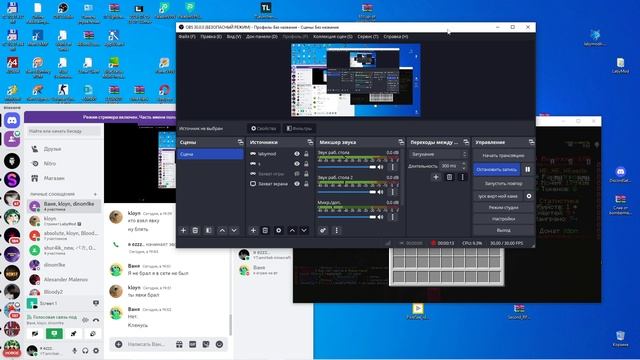The image size is (640, 360).
Task: Open the Коллекция сцен menu
Action: (x=333, y=37)
